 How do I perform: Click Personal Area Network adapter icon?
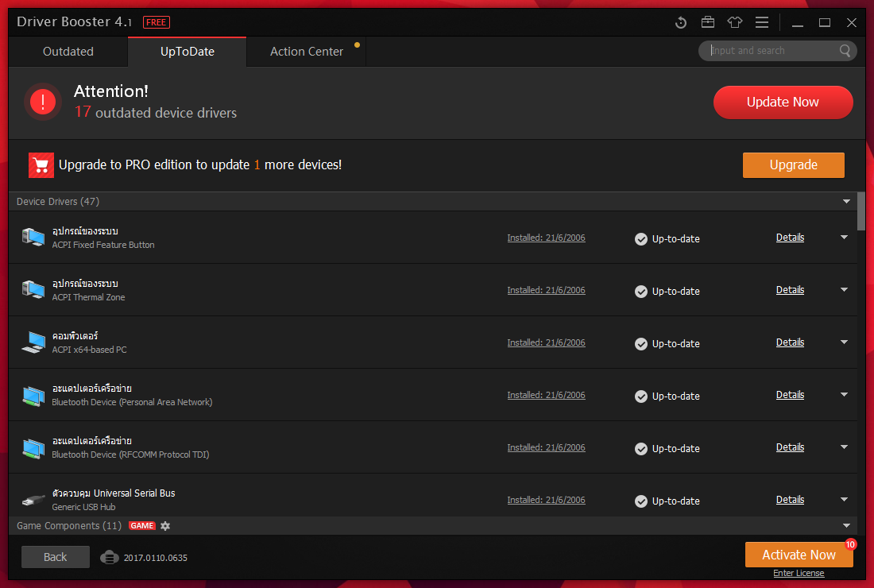point(33,395)
